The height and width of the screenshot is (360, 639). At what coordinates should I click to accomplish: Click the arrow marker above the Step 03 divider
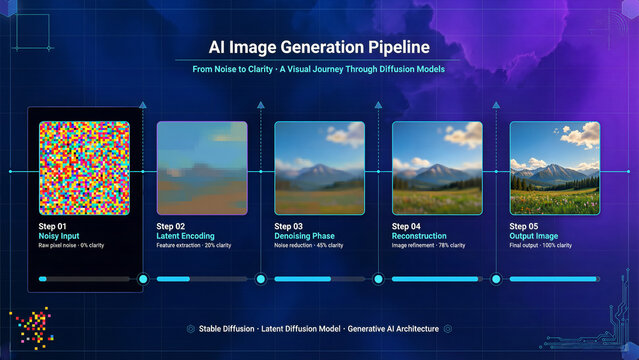coord(378,105)
